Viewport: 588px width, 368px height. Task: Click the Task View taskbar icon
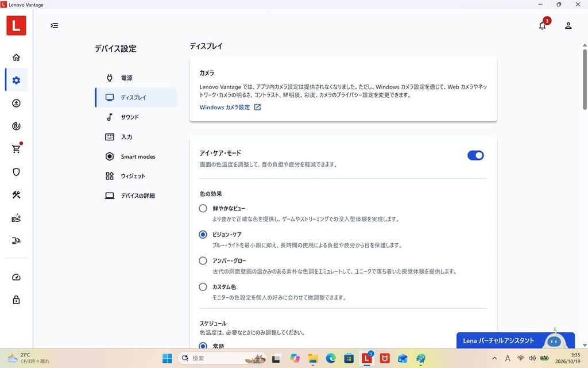[276, 359]
